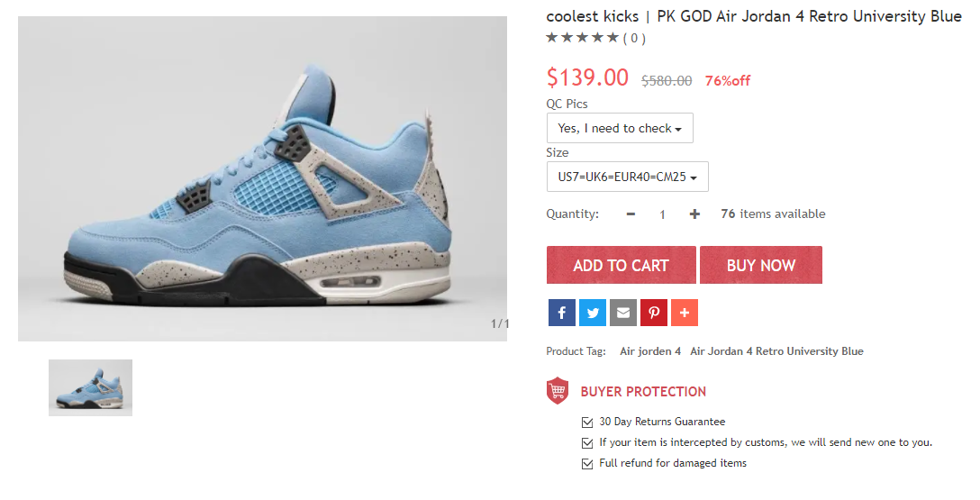Open the Air jorden 4 product tag
The width and height of the screenshot is (980, 500).
coord(650,351)
